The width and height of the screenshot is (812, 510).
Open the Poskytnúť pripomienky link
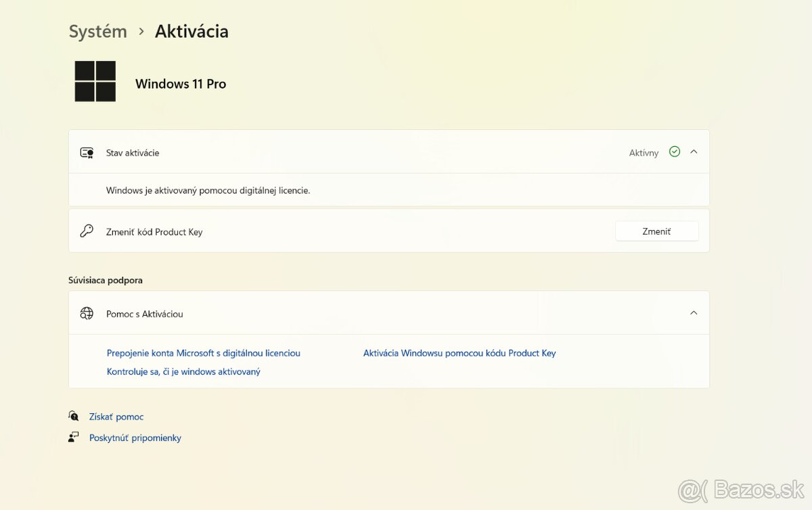[x=135, y=438]
